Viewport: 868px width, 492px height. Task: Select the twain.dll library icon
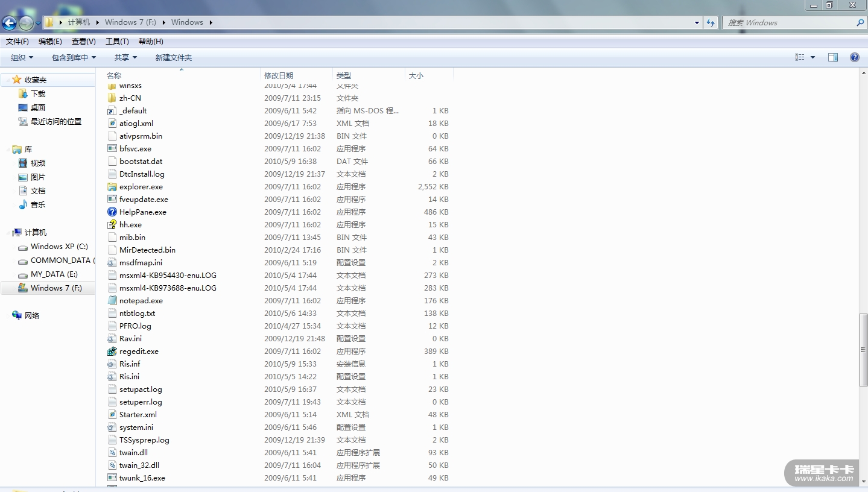tap(112, 453)
